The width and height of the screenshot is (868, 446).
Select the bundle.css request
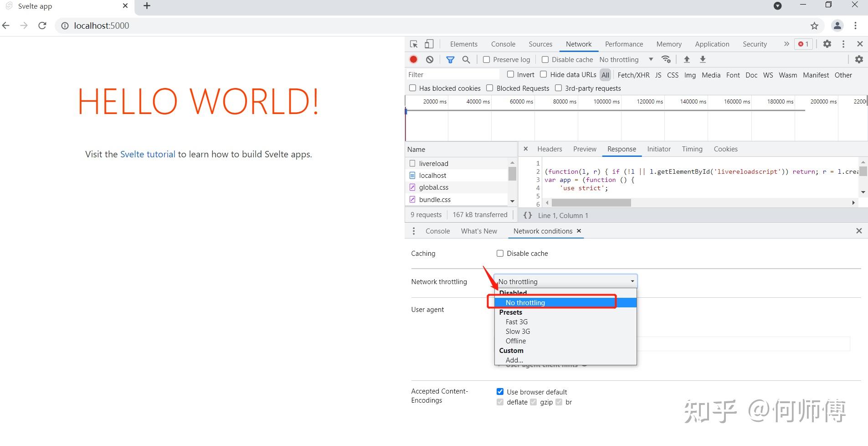(435, 200)
